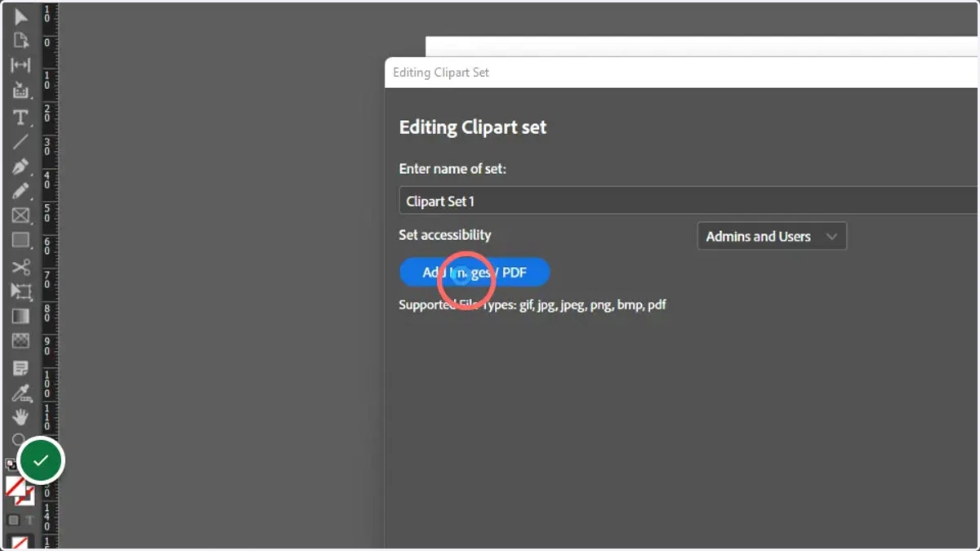Select the Rectangle tool

[20, 240]
